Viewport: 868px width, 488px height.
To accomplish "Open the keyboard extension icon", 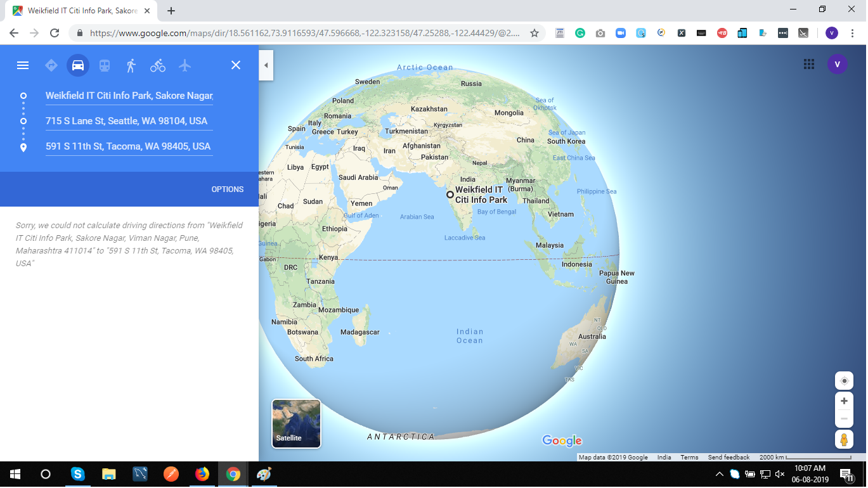I will (702, 33).
